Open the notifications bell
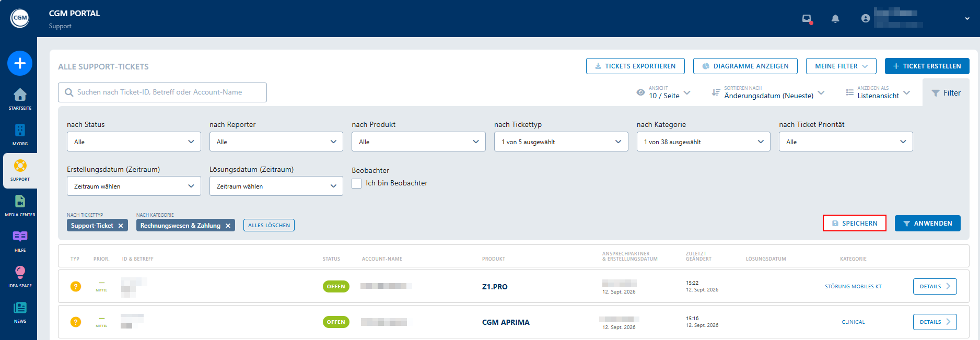Viewport: 980px width, 340px height. tap(835, 19)
